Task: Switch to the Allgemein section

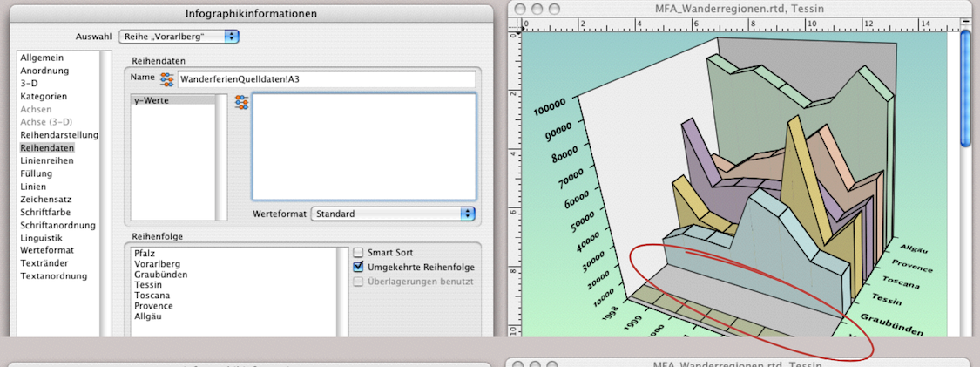Action: (43, 58)
